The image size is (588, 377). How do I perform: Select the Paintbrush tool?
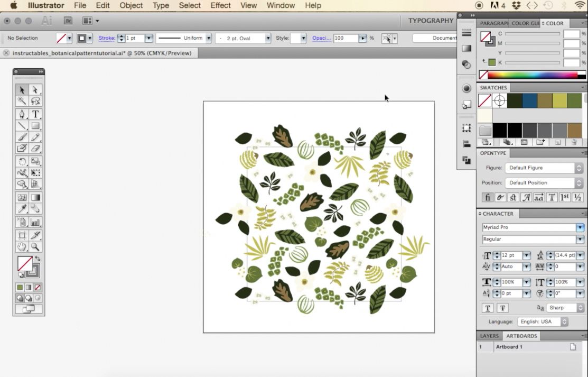(22, 137)
